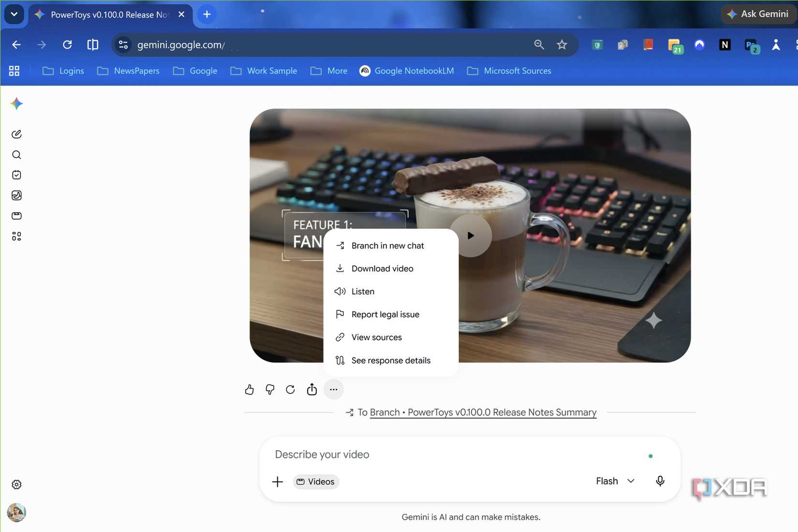Open the site information icon in the address bar
The height and width of the screenshot is (532, 798).
[123, 44]
